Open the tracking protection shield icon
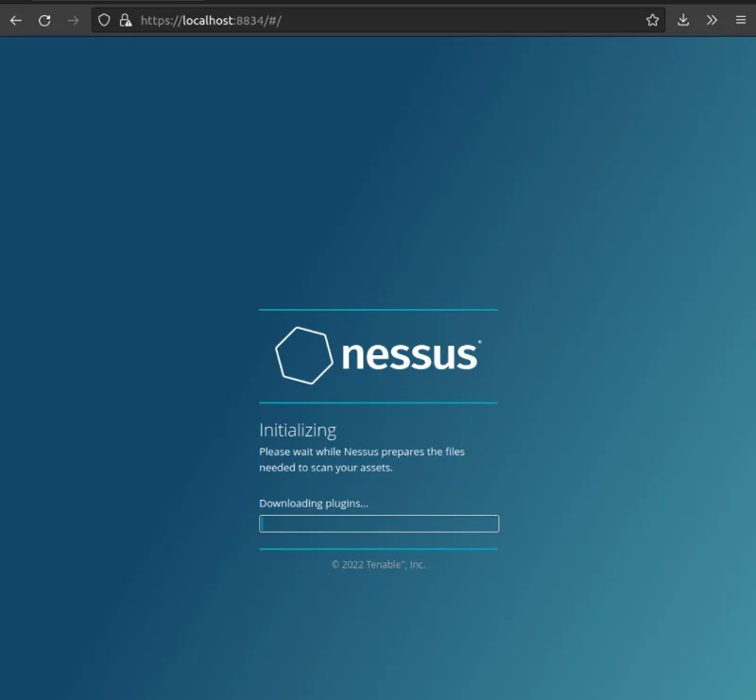 [x=104, y=20]
